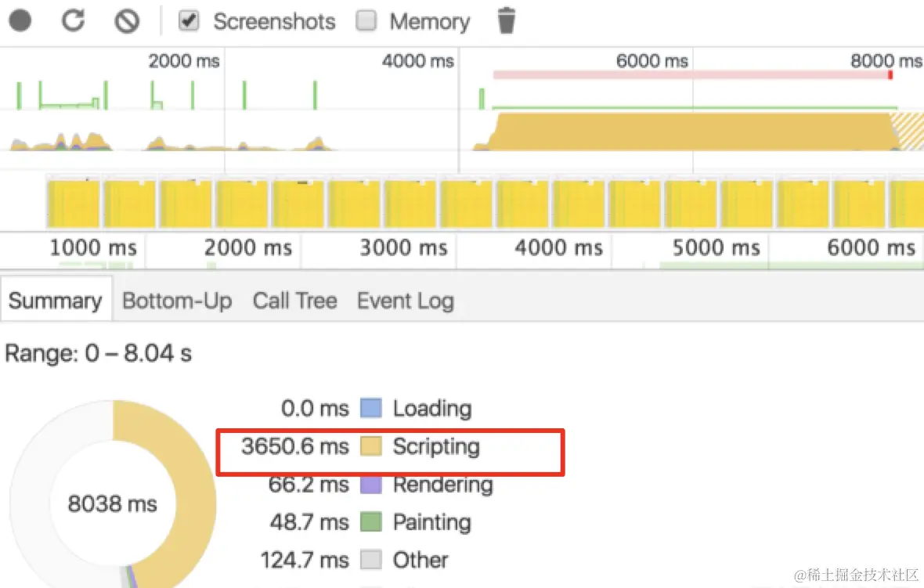Click the blue Loading color swatch

coord(370,408)
